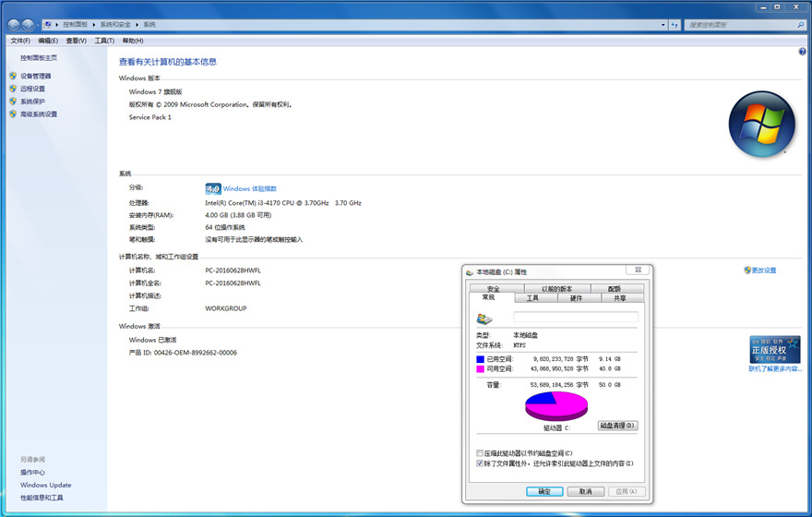Click 控制面板 in the breadcrumb
Image resolution: width=812 pixels, height=517 pixels.
click(x=75, y=24)
